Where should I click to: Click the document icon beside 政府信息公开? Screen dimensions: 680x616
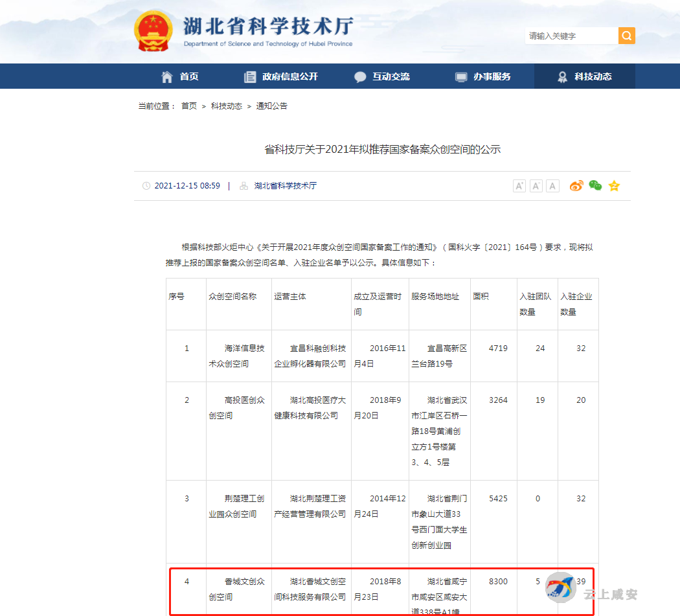(250, 77)
